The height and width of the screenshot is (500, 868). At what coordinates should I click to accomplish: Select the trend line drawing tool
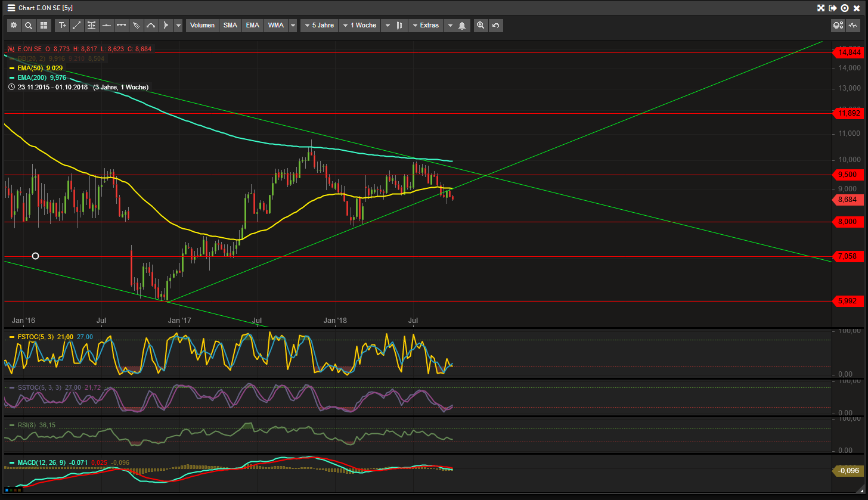[77, 26]
